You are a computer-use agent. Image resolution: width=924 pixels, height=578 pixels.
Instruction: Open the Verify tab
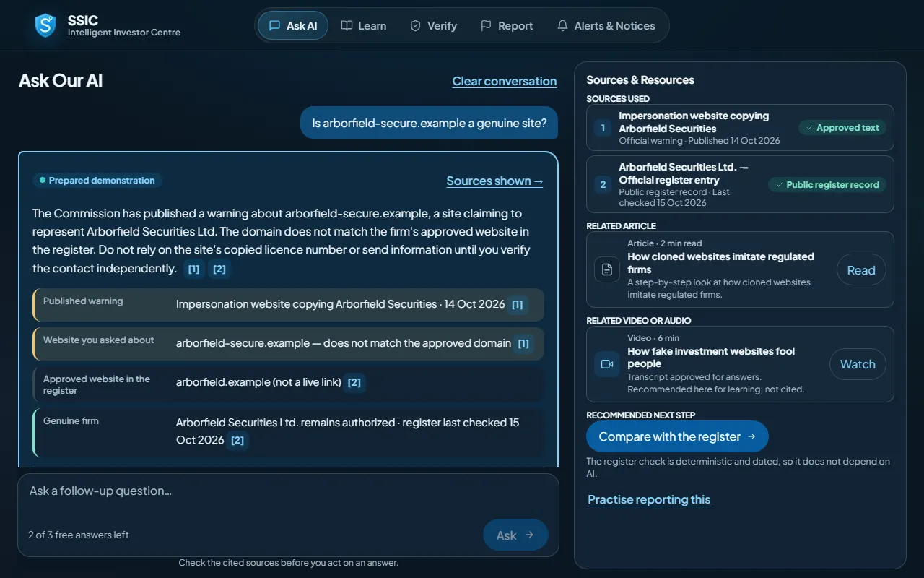(x=434, y=26)
